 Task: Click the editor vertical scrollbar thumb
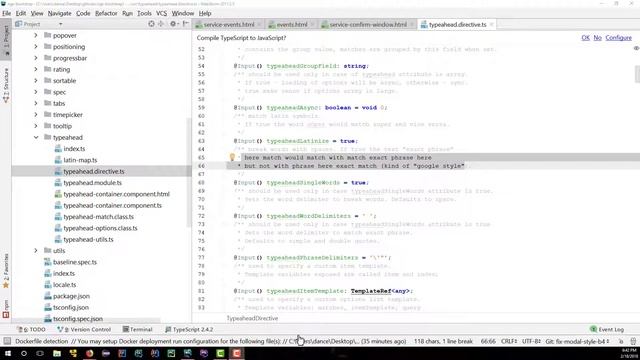pyautogui.click(x=637, y=74)
